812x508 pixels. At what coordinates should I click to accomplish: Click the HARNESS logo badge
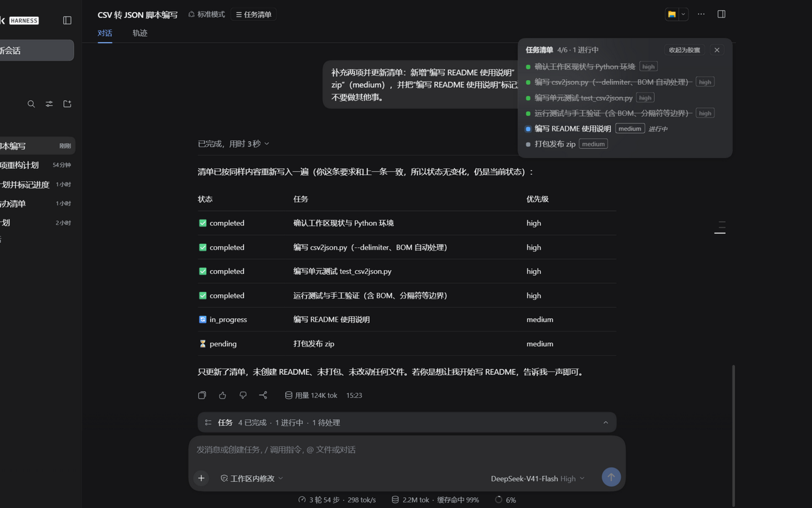[24, 20]
